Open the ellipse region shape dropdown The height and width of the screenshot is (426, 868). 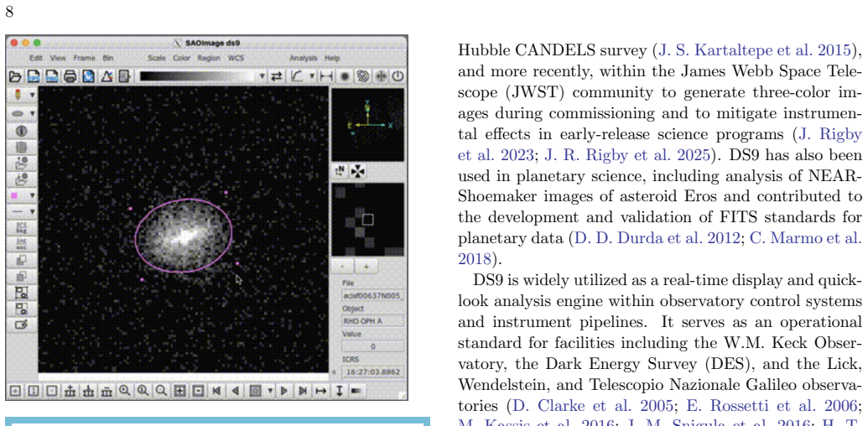click(x=32, y=113)
